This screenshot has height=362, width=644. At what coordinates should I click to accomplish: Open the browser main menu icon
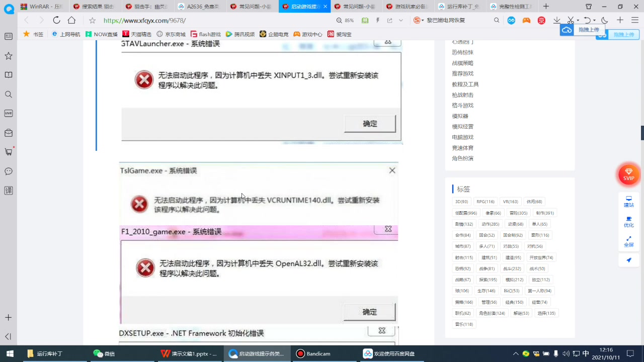634,20
